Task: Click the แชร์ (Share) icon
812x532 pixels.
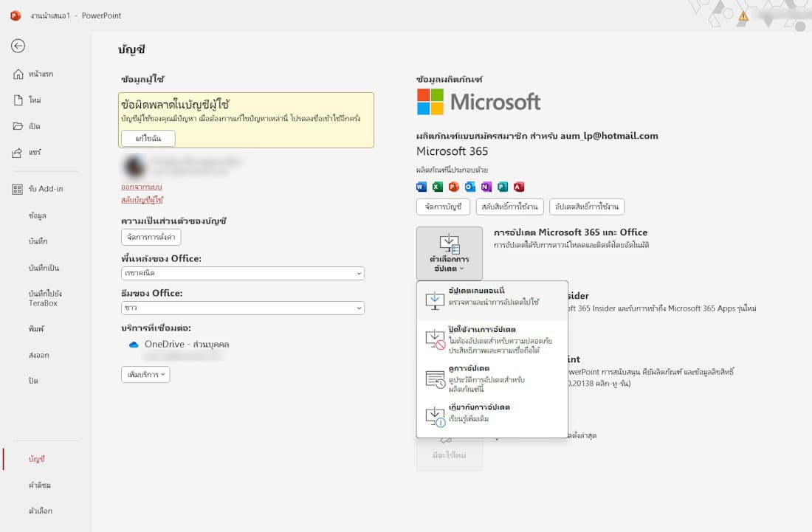Action: (18, 153)
